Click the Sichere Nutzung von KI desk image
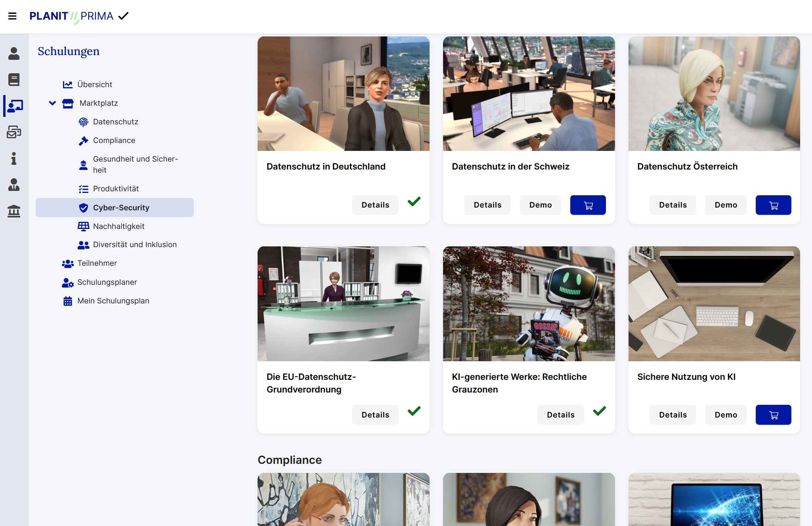The image size is (812, 526). 714,304
